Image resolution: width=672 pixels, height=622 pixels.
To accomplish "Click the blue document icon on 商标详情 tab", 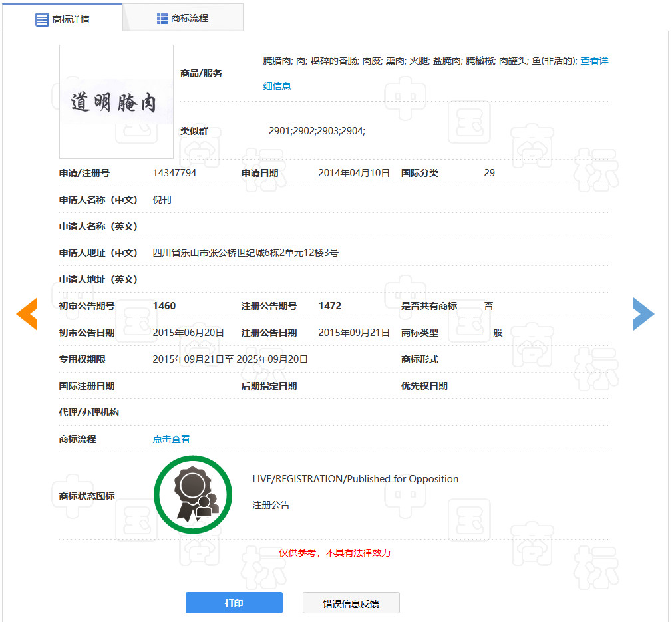I will tap(41, 19).
